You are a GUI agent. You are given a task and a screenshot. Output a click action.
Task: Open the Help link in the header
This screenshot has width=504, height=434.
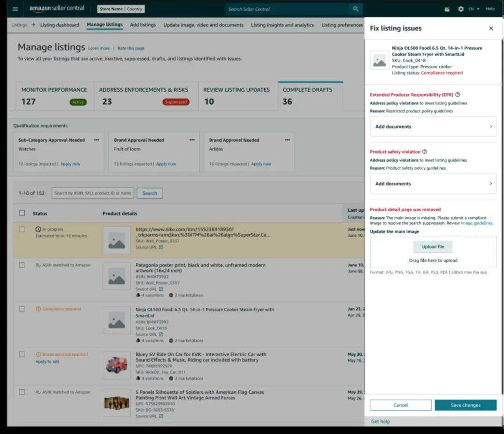coord(490,9)
